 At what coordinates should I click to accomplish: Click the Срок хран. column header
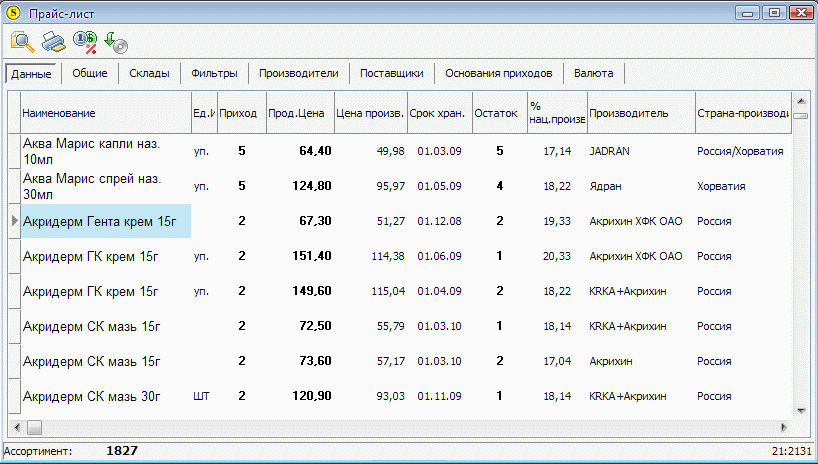point(440,113)
